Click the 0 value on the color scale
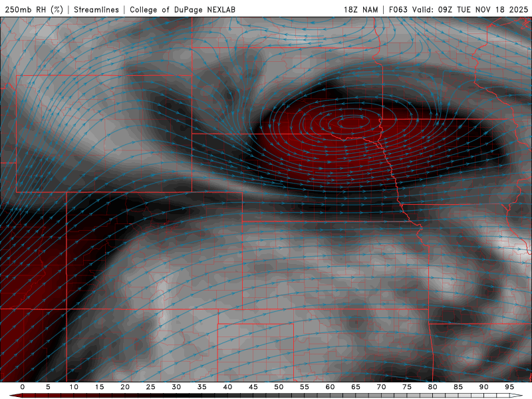Image resolution: width=532 pixels, height=399 pixels. 23,387
